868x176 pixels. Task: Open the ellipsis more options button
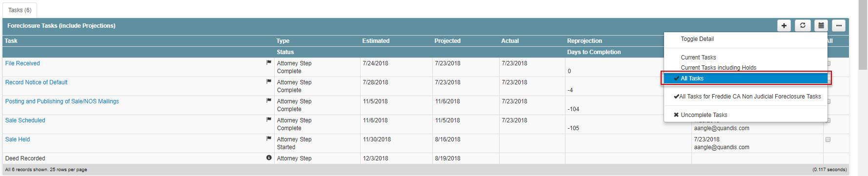[839, 25]
